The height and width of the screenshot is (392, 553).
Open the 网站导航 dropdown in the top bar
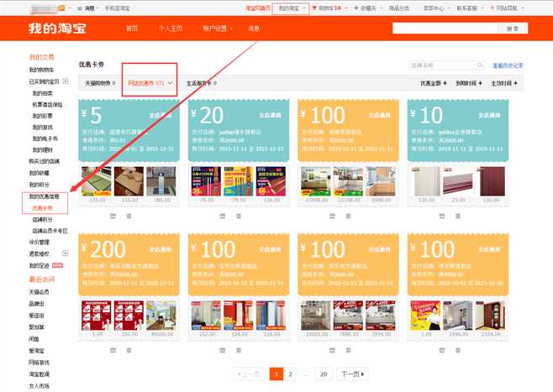[x=507, y=8]
